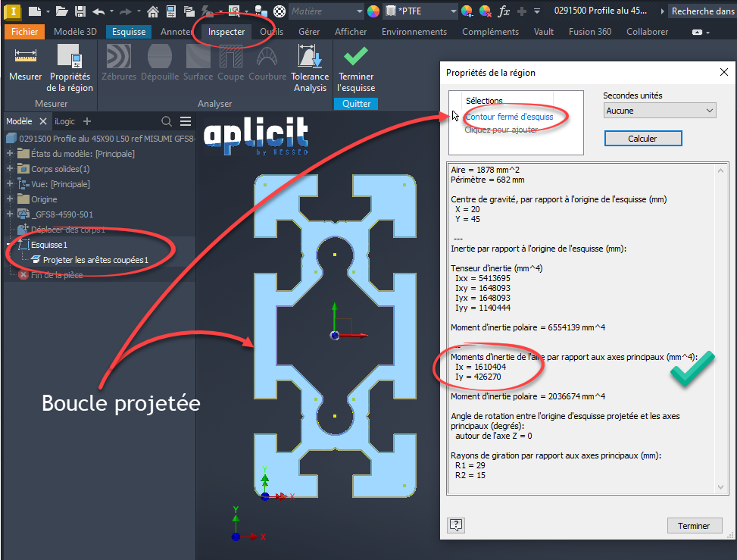
Task: Select the Mesurer measure tool
Action: [x=26, y=65]
